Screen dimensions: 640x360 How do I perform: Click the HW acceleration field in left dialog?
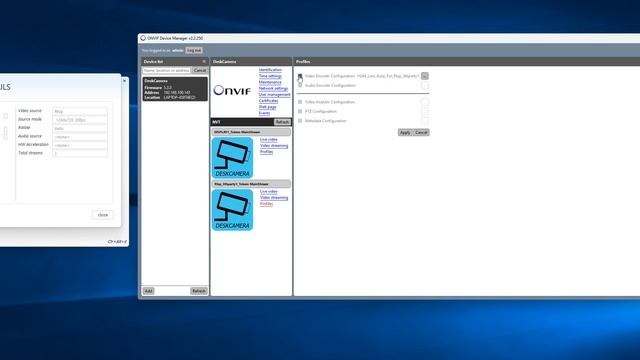pyautogui.click(x=80, y=145)
